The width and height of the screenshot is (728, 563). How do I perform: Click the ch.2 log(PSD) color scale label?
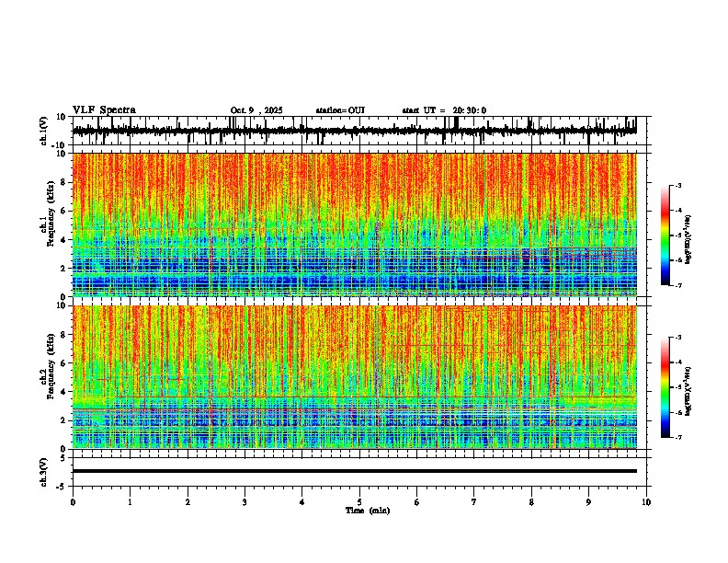(688, 392)
